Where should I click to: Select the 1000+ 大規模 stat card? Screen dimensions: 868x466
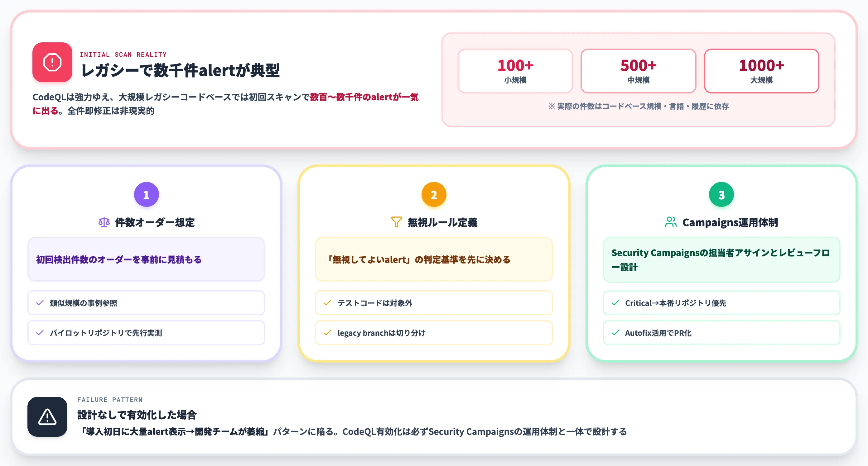[x=761, y=71]
